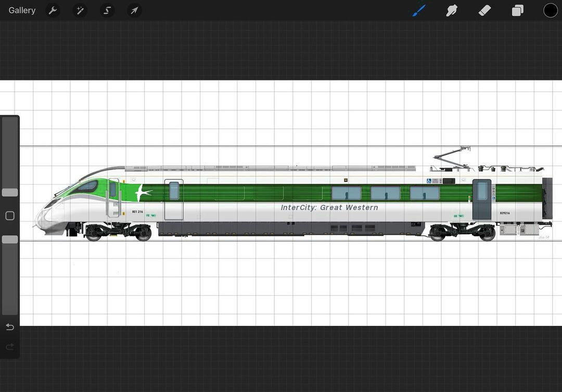Select the Brush tool
This screenshot has width=562, height=392.
[418, 10]
